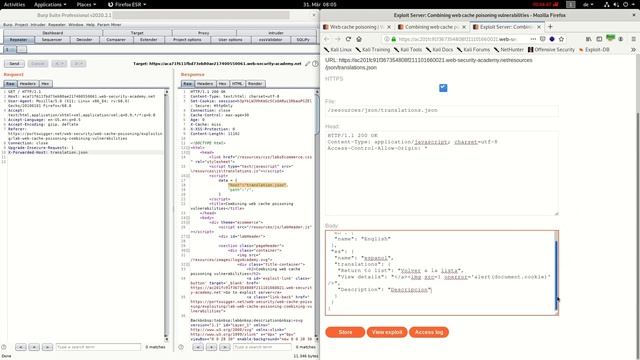
Task: Open Firefox library icon
Action: tap(589, 39)
